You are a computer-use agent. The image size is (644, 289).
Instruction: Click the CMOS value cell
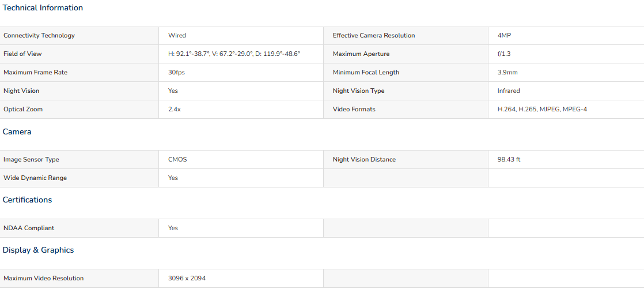point(241,160)
